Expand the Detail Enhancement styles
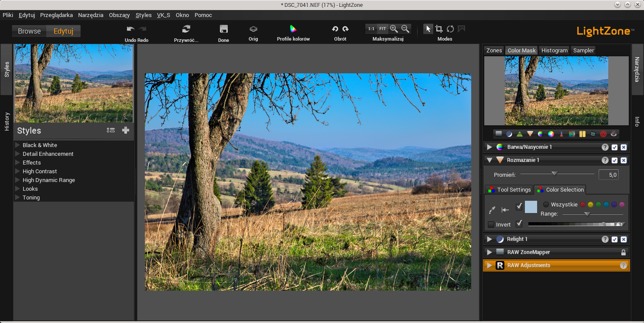Screen dimensions: 644x323 (x=17, y=154)
